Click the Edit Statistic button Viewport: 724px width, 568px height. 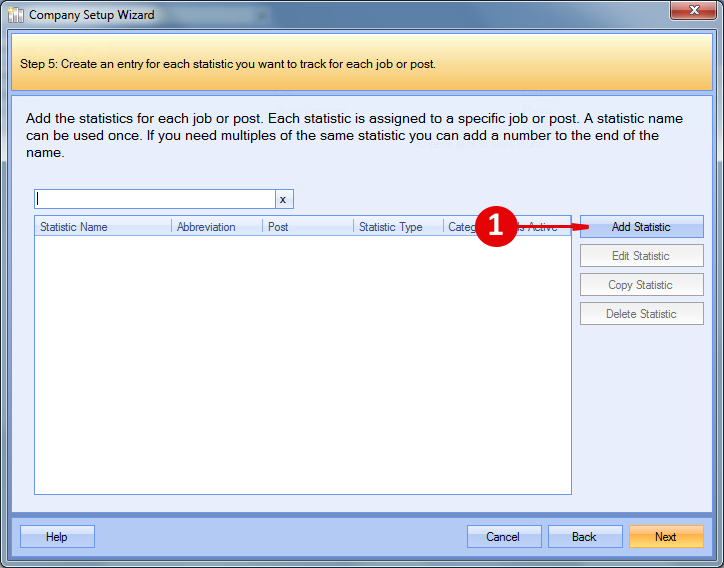(641, 256)
